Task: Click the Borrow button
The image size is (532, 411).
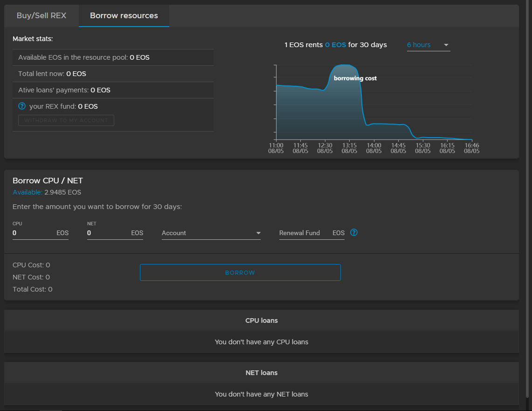Action: pos(240,272)
